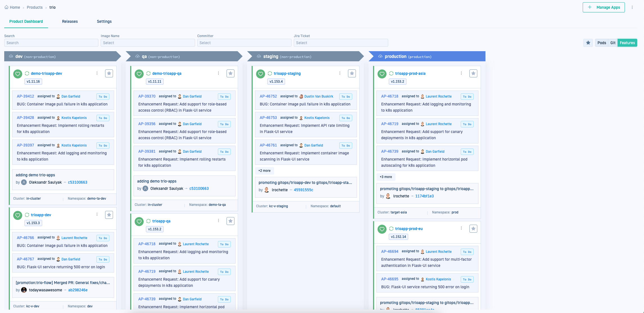Switch to the Releases tab

pyautogui.click(x=70, y=21)
